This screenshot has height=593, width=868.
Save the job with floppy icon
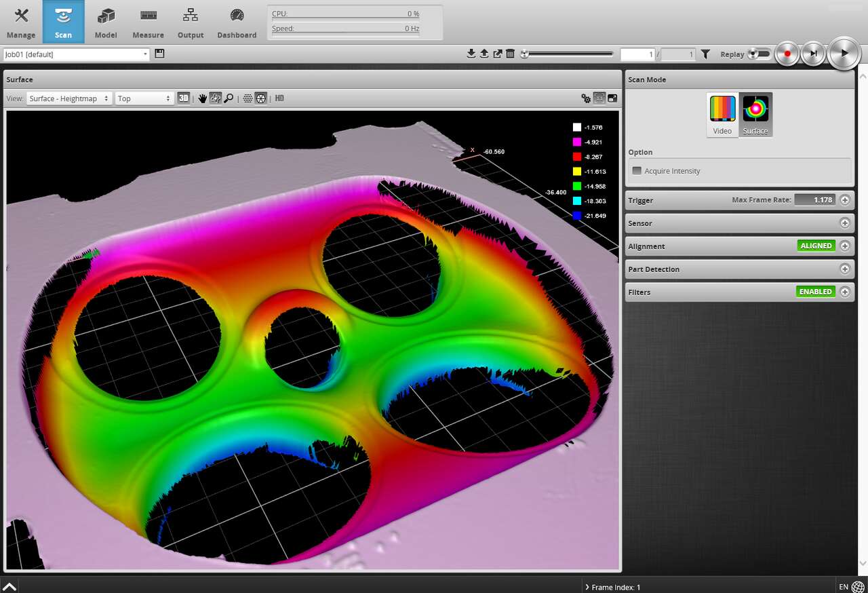point(159,54)
